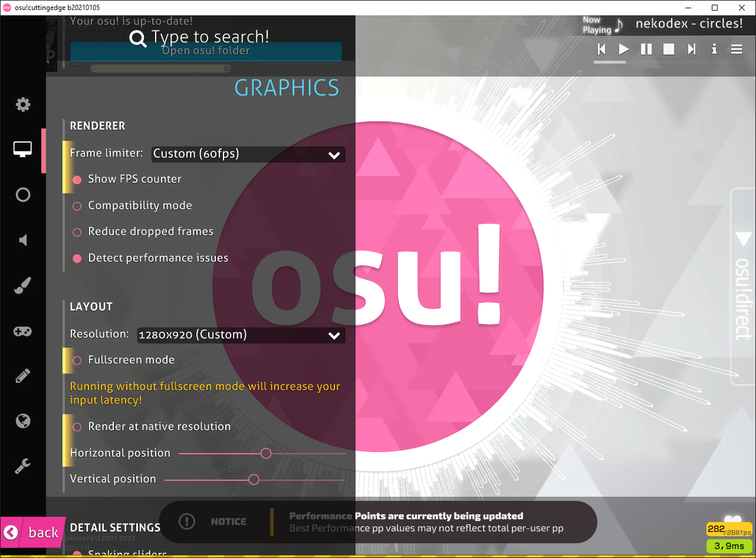
Task: Select the skin brush icon
Action: [22, 285]
